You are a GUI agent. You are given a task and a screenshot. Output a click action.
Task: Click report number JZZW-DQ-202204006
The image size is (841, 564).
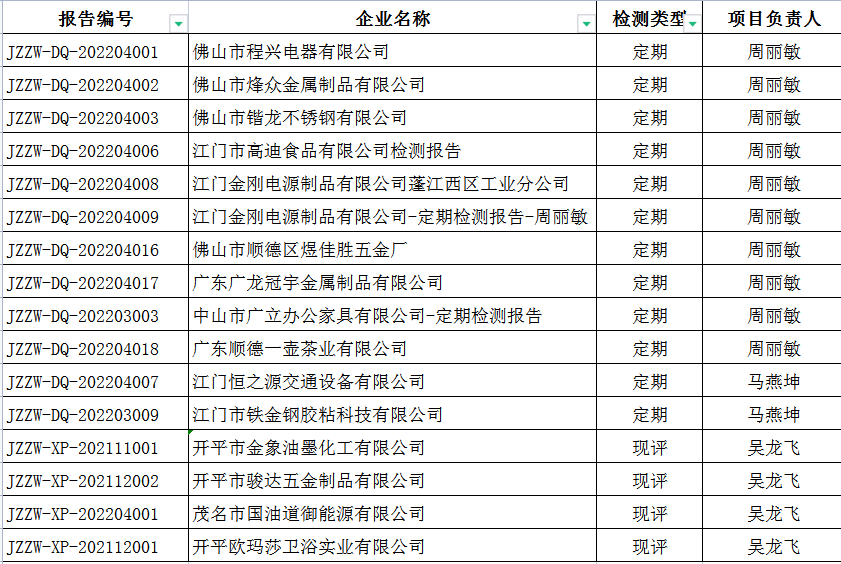(83, 151)
